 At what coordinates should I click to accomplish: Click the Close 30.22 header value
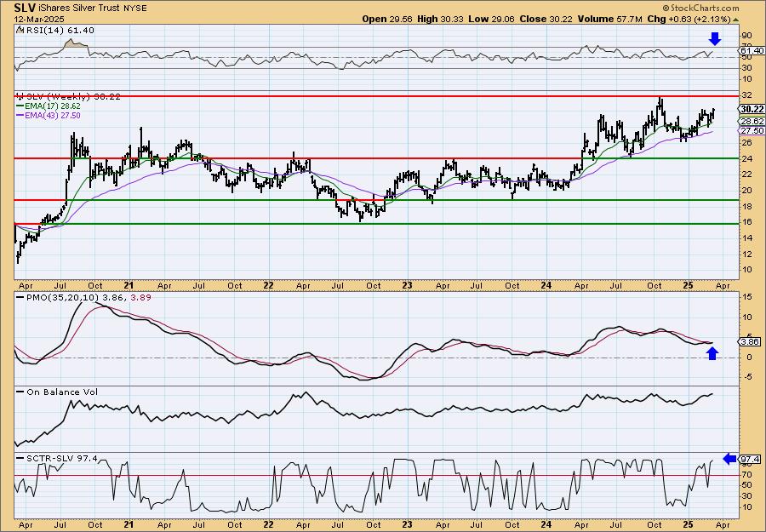[546, 19]
